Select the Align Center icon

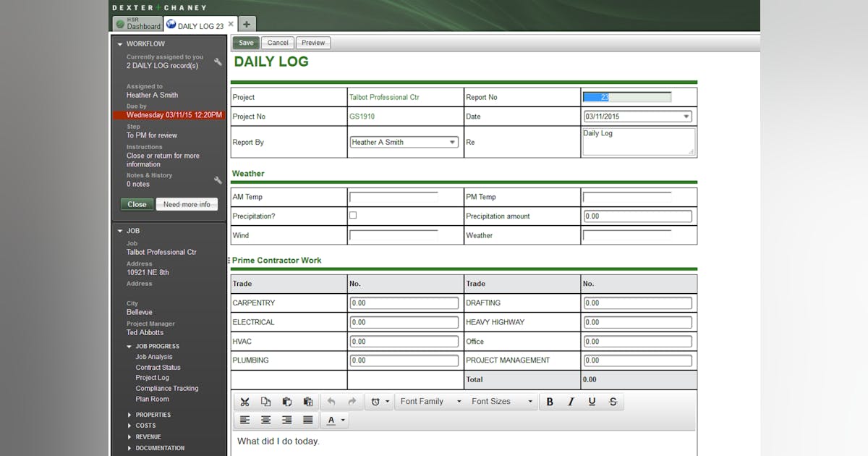266,420
